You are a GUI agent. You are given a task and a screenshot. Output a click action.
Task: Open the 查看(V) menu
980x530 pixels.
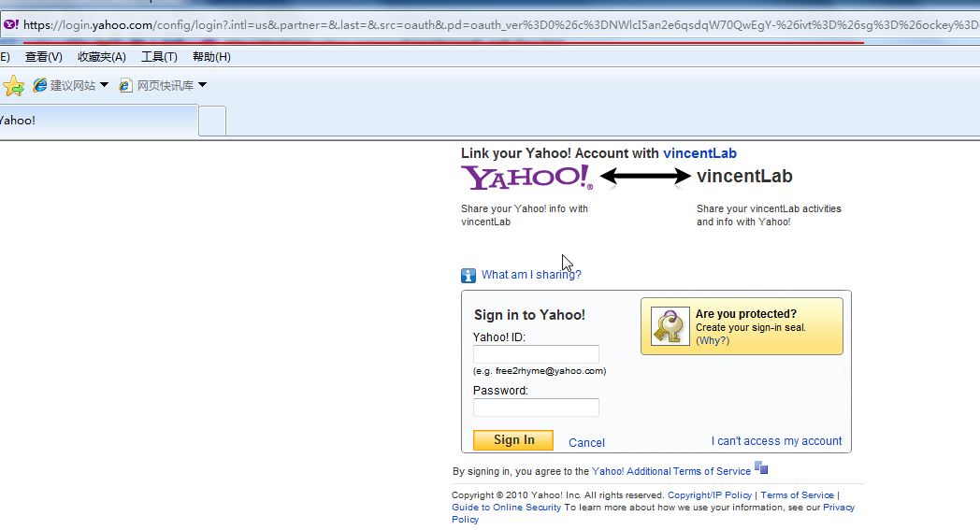[x=44, y=57]
